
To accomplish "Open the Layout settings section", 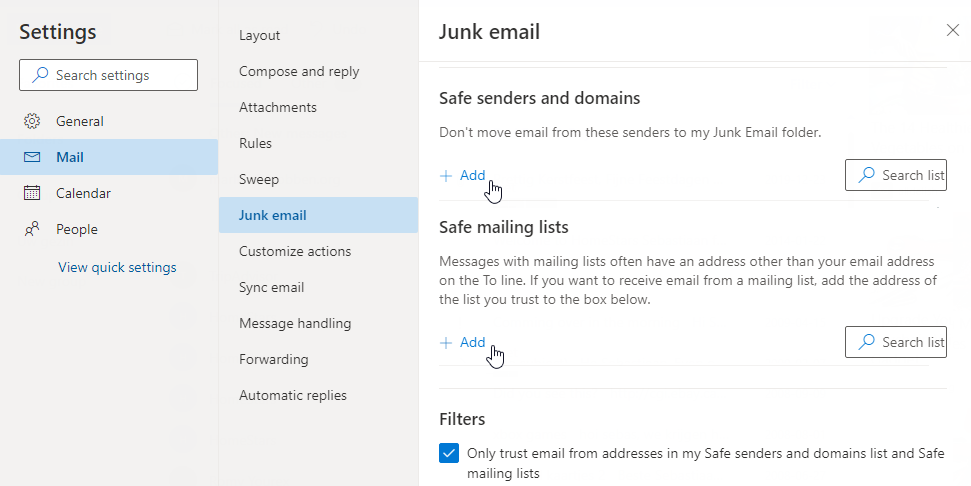I will [259, 35].
